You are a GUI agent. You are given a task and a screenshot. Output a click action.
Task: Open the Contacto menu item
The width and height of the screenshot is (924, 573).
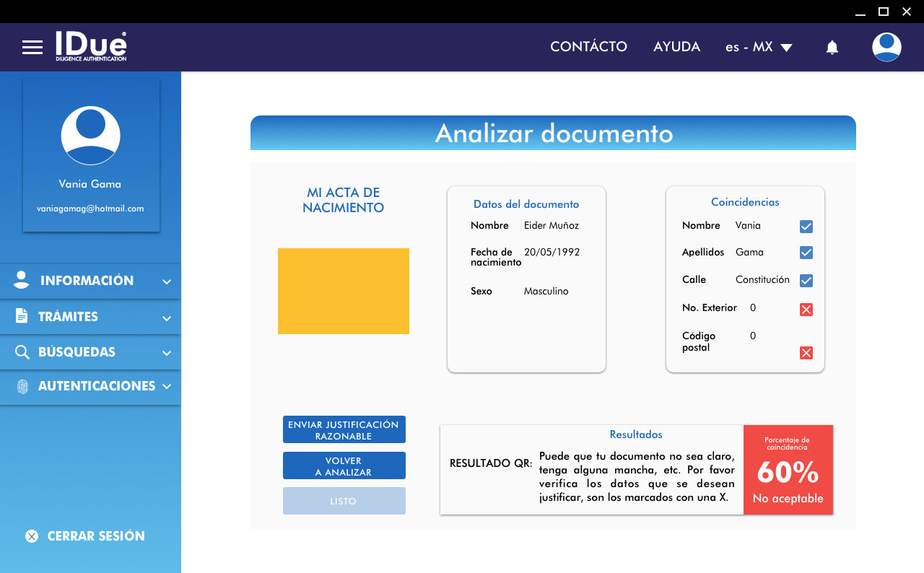click(588, 47)
